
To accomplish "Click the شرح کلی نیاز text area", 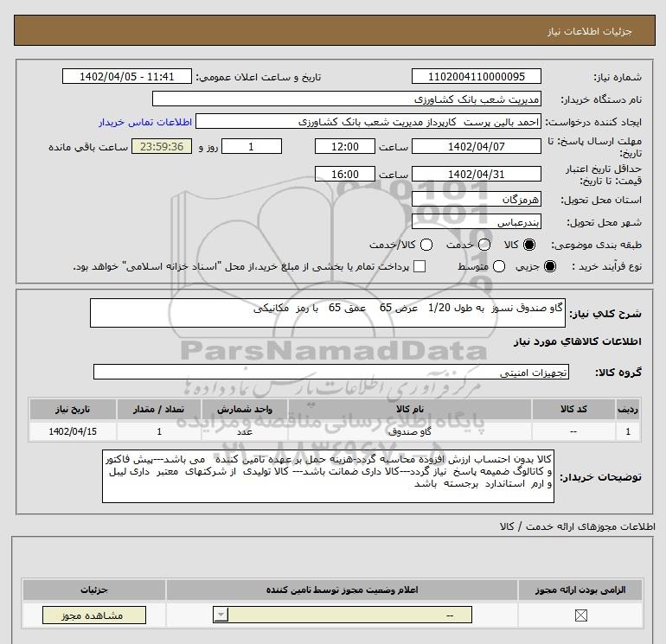I will (328, 313).
